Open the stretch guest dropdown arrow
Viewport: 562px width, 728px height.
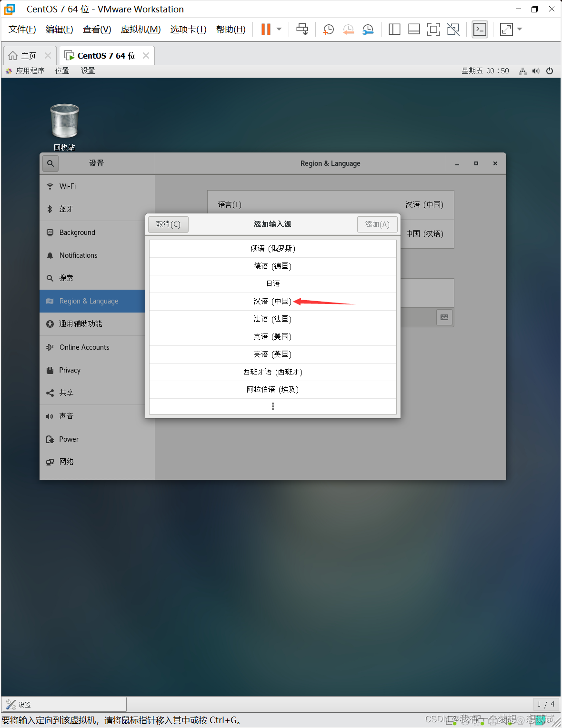[520, 30]
